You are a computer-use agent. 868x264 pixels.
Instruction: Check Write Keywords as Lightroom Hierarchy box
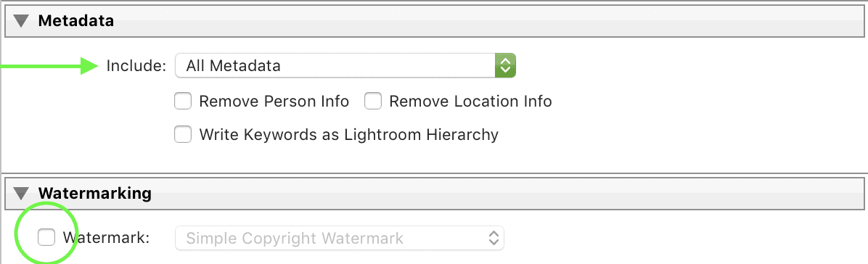pos(183,134)
